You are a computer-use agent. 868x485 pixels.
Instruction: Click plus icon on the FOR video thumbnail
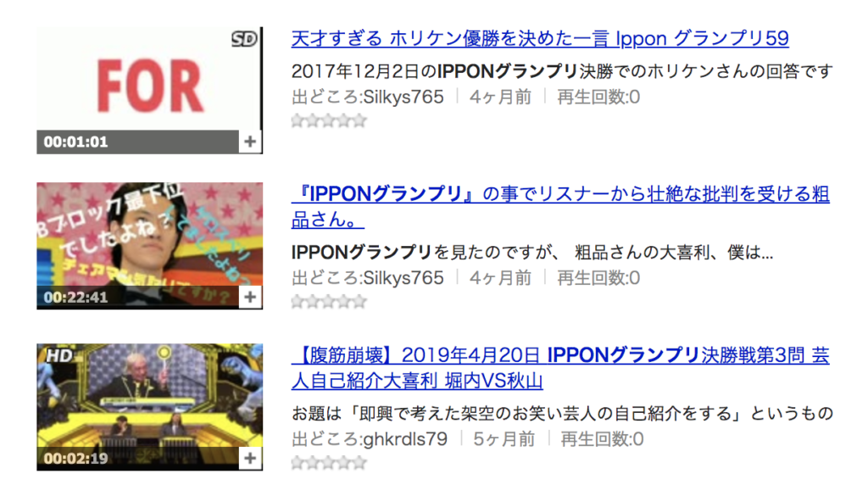[250, 142]
